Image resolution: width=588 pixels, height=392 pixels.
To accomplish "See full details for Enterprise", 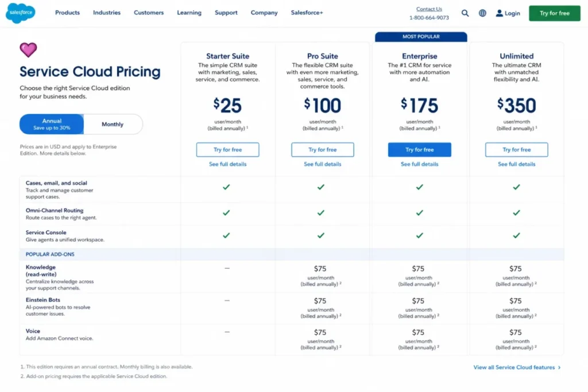I will point(419,164).
